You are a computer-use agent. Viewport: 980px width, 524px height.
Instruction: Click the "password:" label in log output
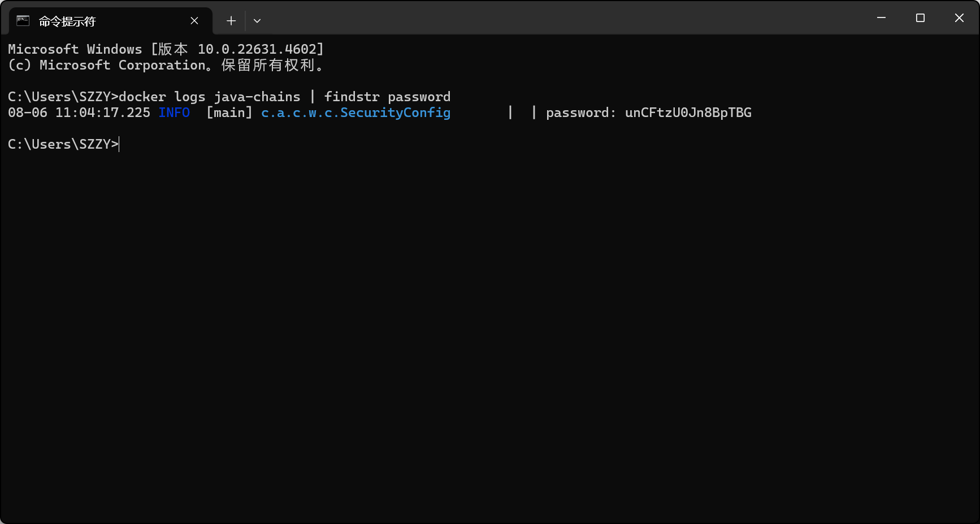pyautogui.click(x=580, y=112)
